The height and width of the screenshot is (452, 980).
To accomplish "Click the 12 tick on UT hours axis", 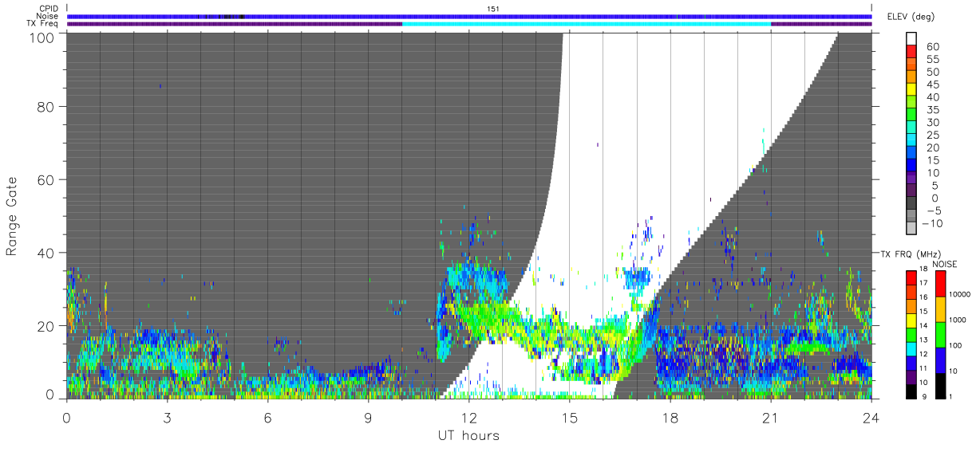I will click(469, 417).
